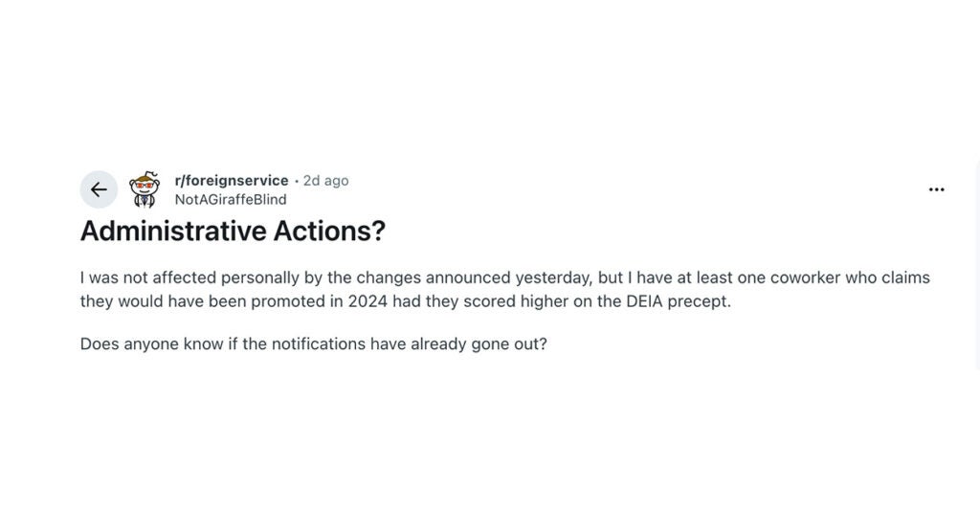The width and height of the screenshot is (980, 509).
Task: Open the three-dot post options menu
Action: (936, 189)
